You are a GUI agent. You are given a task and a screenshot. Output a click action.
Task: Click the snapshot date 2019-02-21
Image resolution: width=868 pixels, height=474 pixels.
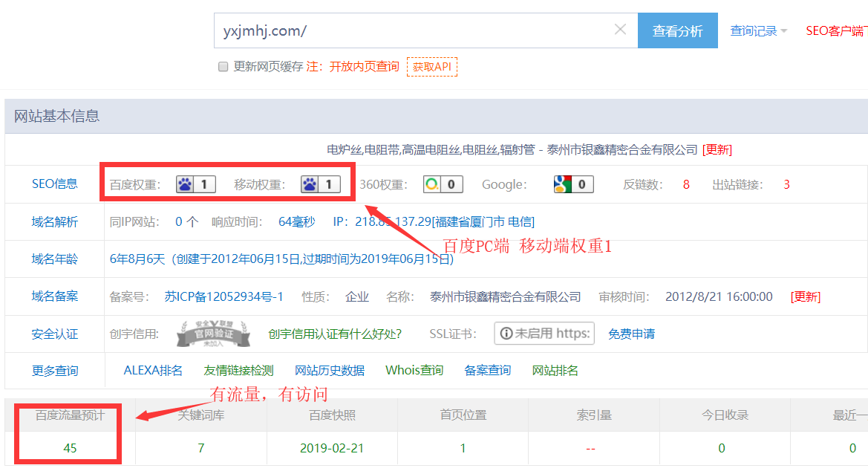click(x=332, y=449)
